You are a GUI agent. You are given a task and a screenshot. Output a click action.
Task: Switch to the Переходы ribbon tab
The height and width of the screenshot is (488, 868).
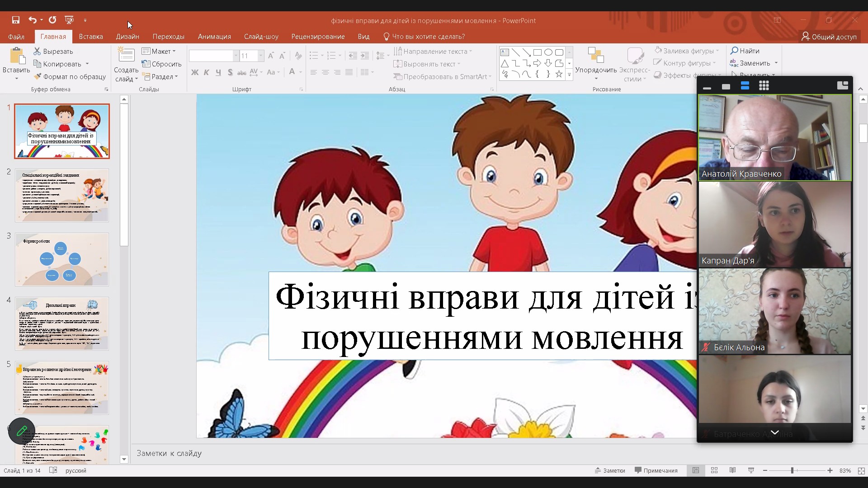tap(168, 37)
